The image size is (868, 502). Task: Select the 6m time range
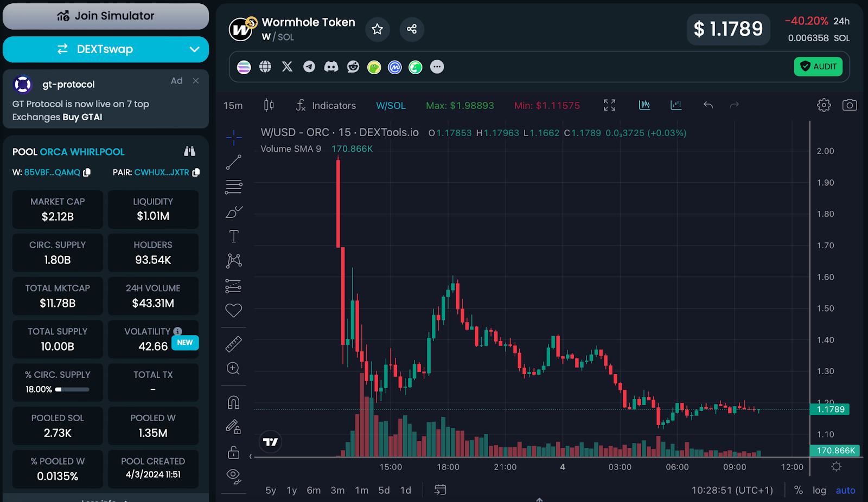pos(314,490)
